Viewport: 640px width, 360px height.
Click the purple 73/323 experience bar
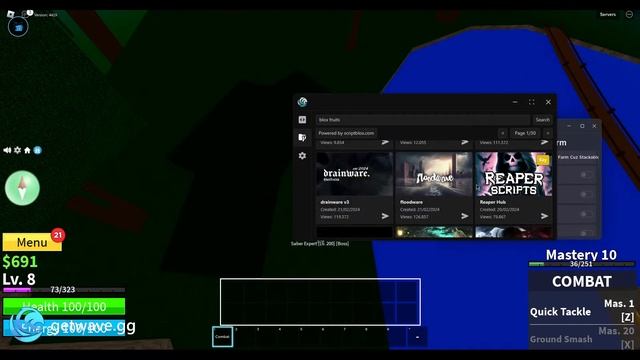(64, 290)
